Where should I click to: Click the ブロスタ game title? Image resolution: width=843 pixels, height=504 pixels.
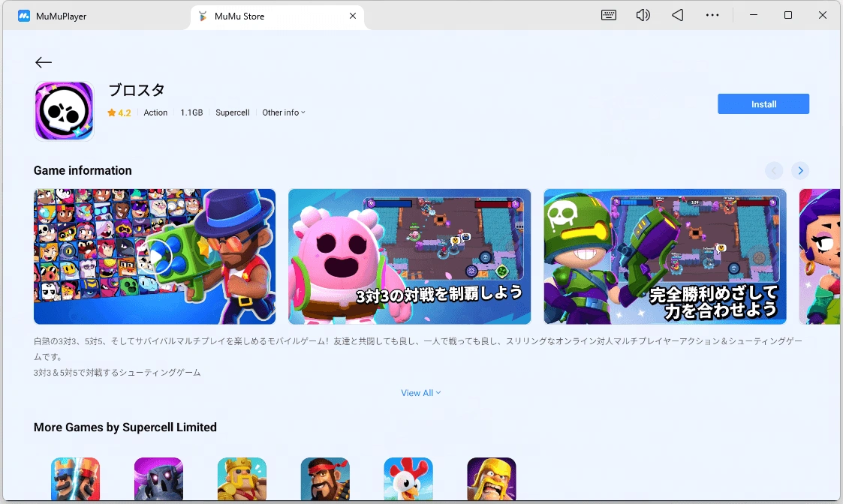tap(137, 90)
